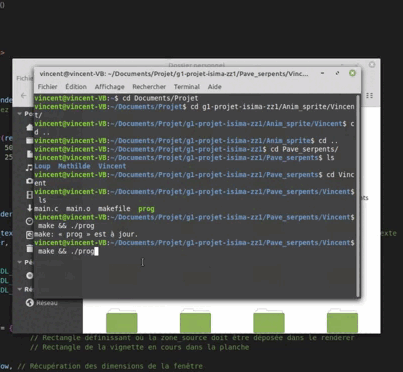The image size is (403, 372).
Task: Click the 'make: « prog » est à jour.' line
Action: click(86, 234)
